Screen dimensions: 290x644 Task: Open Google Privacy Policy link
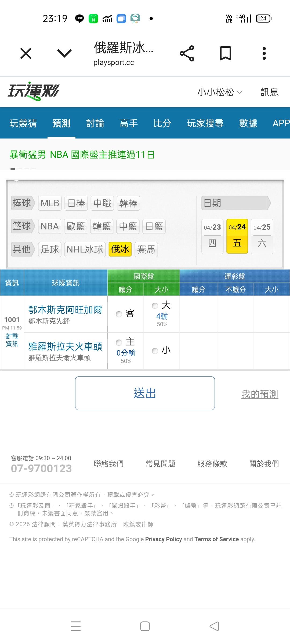point(164,539)
